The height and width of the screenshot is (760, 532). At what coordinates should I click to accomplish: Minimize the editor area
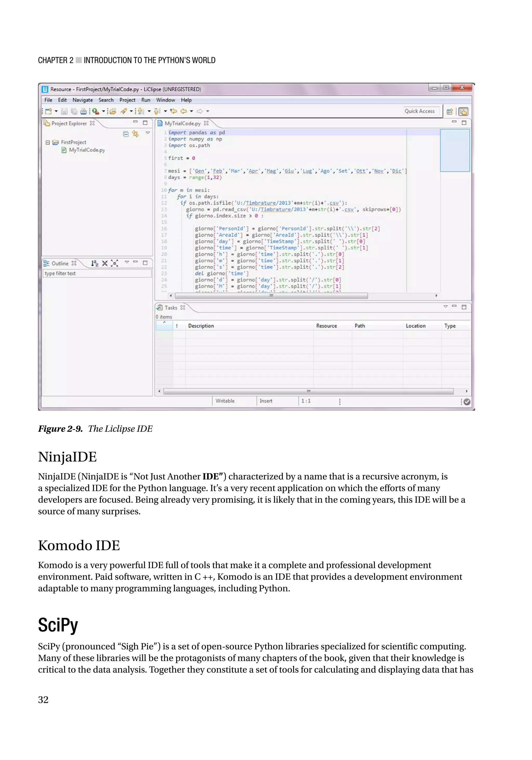(454, 122)
